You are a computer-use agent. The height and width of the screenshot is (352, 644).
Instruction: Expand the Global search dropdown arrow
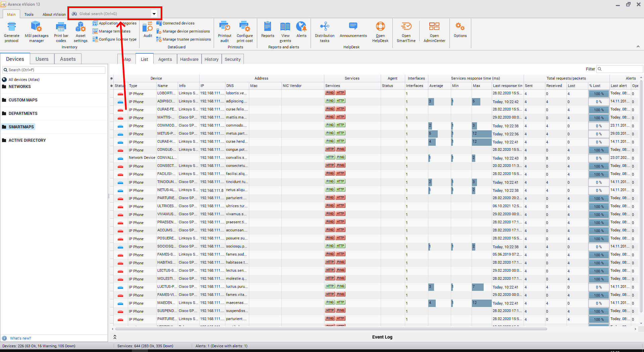coord(154,14)
